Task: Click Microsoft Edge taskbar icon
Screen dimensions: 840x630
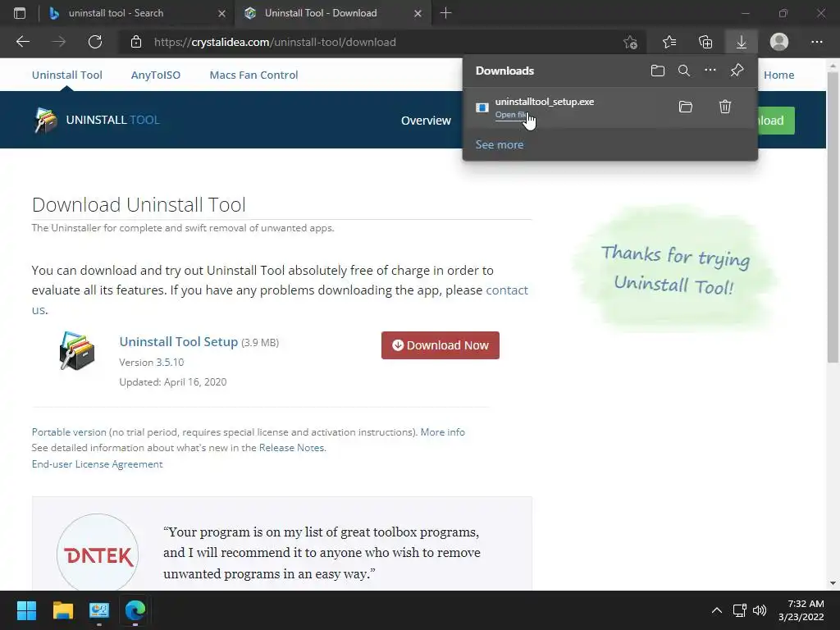Action: click(135, 610)
